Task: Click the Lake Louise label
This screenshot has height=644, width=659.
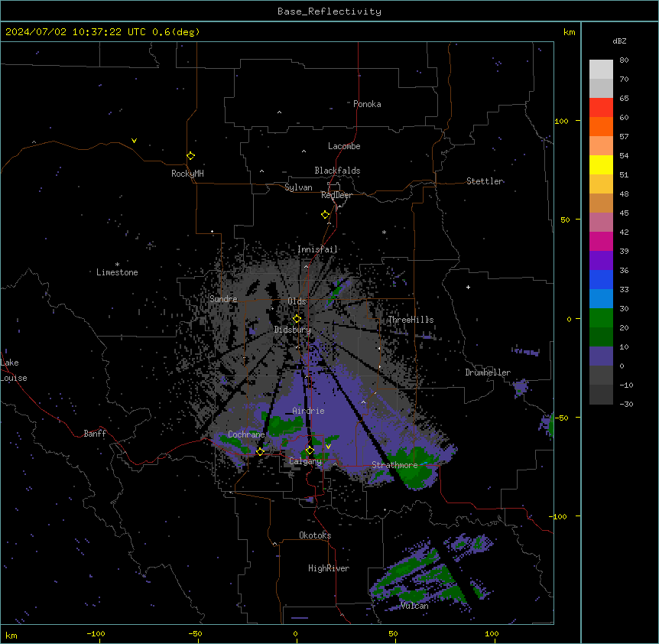Action: pyautogui.click(x=13, y=370)
